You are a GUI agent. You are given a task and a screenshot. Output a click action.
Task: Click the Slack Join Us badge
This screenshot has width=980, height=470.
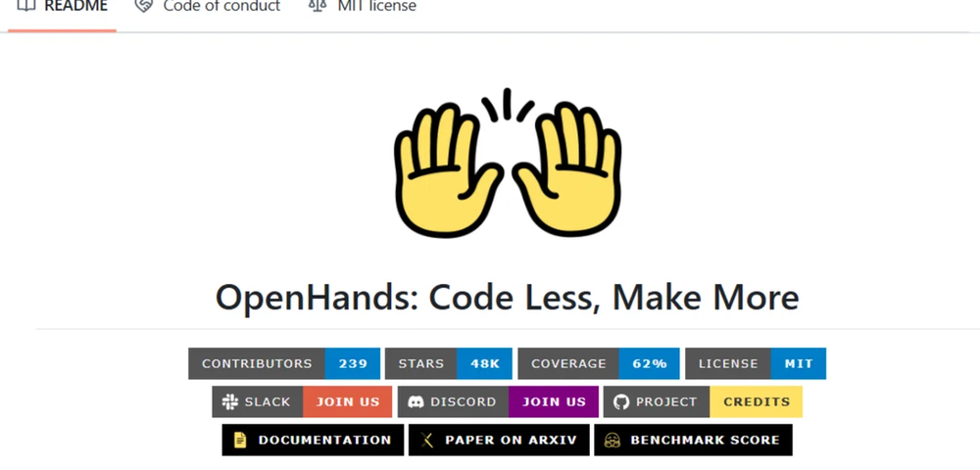[x=302, y=401]
